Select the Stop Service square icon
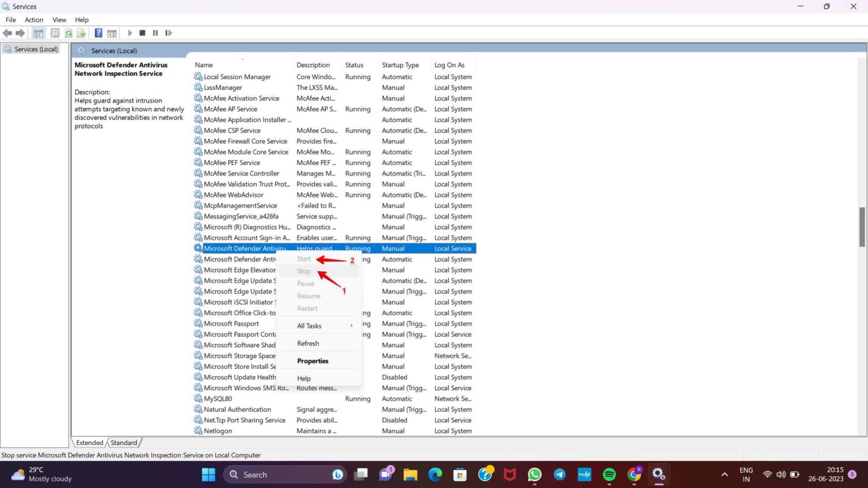Screen dimensions: 868x488 pos(142,32)
